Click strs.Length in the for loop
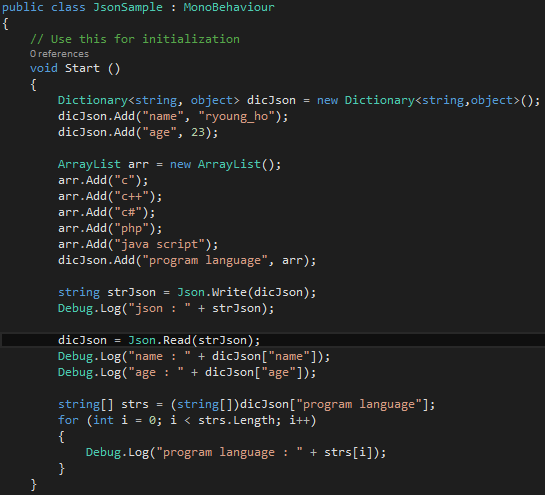 236,420
